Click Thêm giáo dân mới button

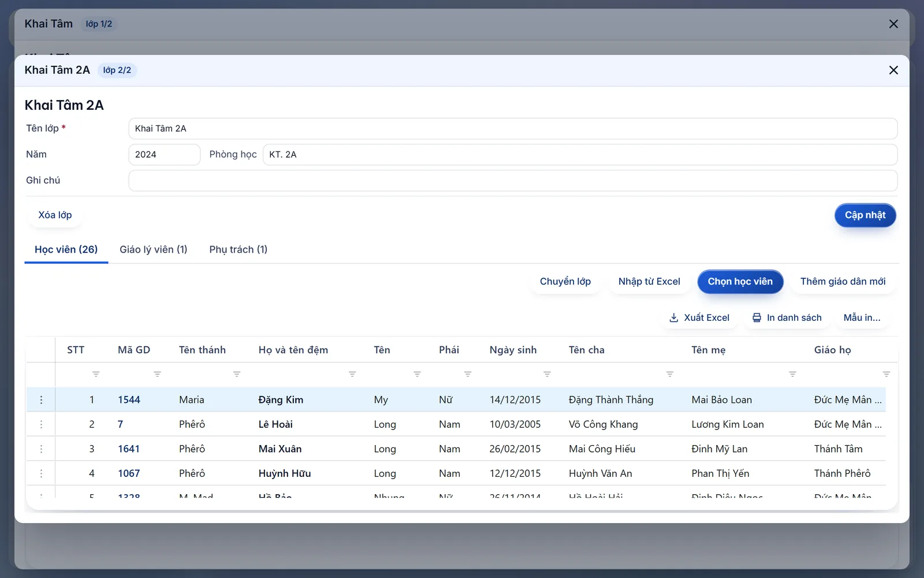[x=843, y=281]
